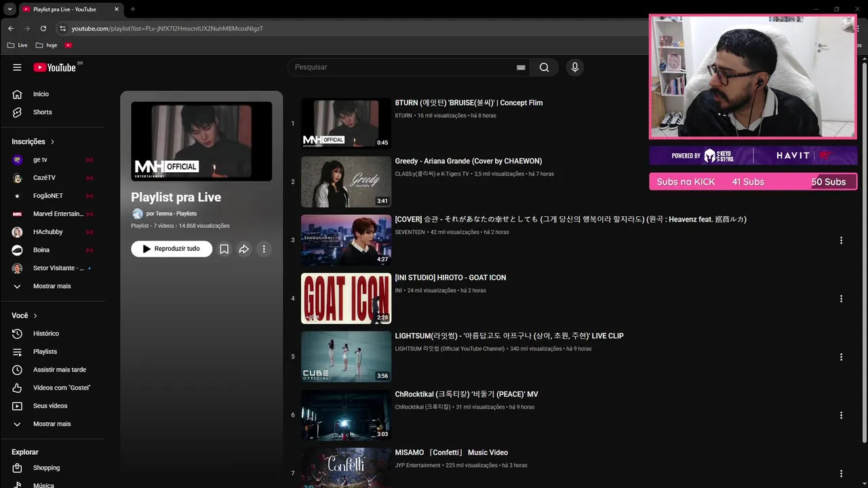Open SEVENTEEN cover video thumbnail

tap(346, 240)
